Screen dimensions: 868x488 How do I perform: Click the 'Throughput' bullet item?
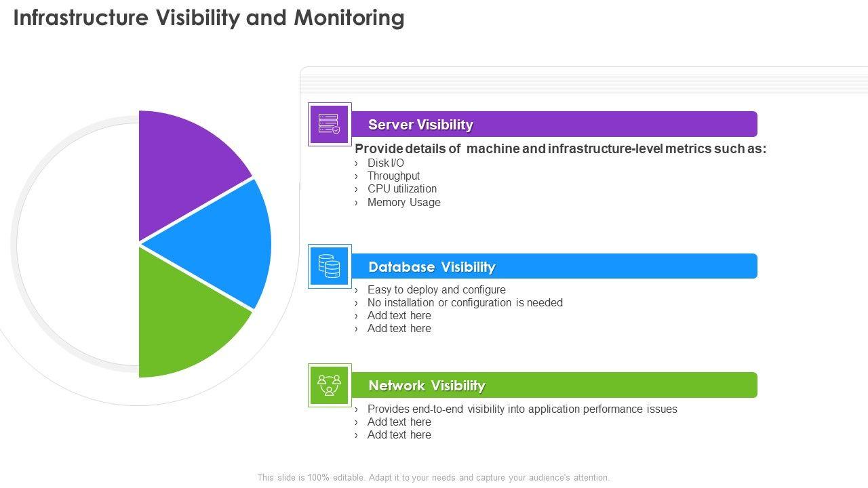393,176
